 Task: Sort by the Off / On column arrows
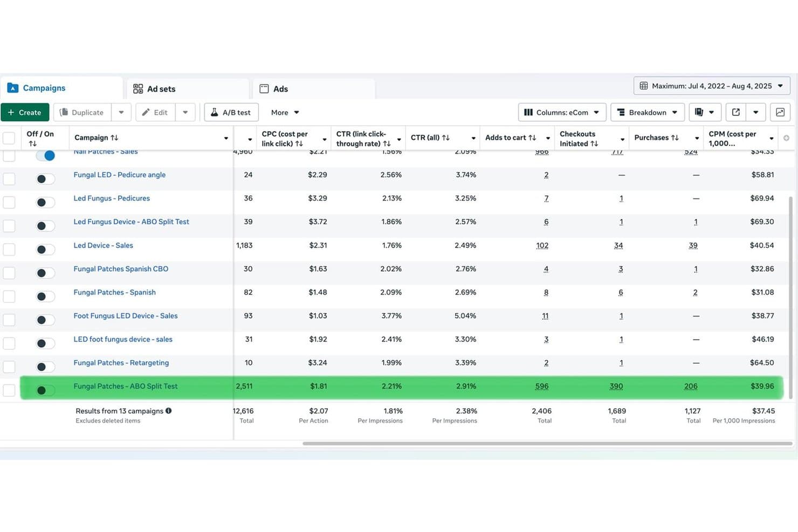click(x=32, y=144)
